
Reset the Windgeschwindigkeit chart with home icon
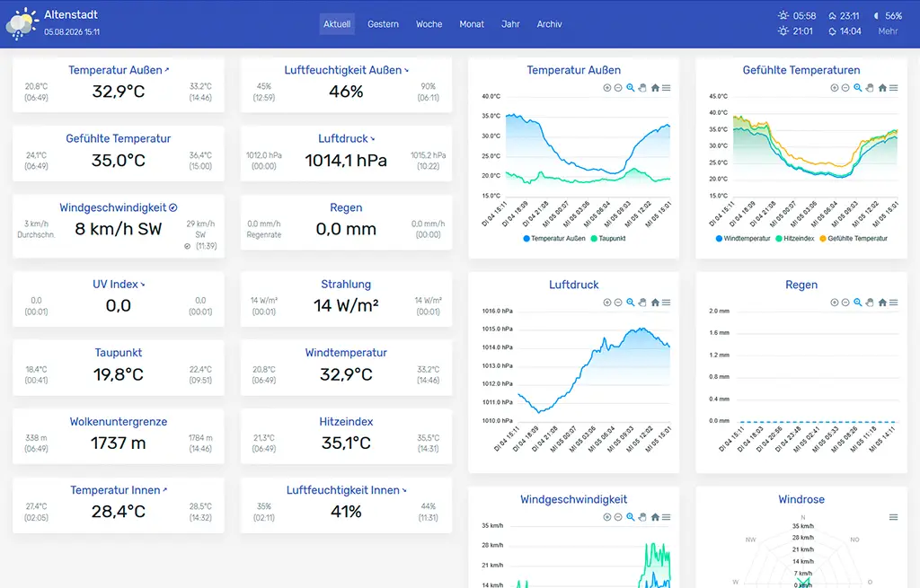point(655,517)
